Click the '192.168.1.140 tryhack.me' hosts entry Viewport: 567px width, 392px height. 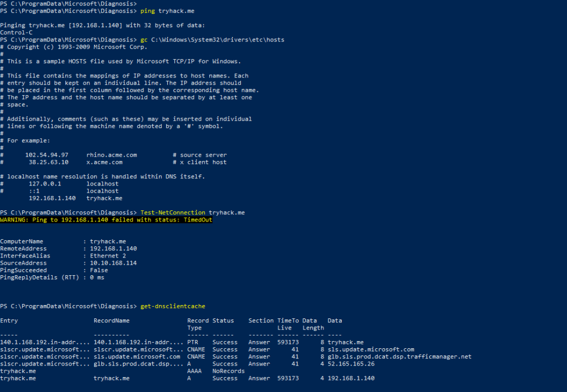[75, 198]
